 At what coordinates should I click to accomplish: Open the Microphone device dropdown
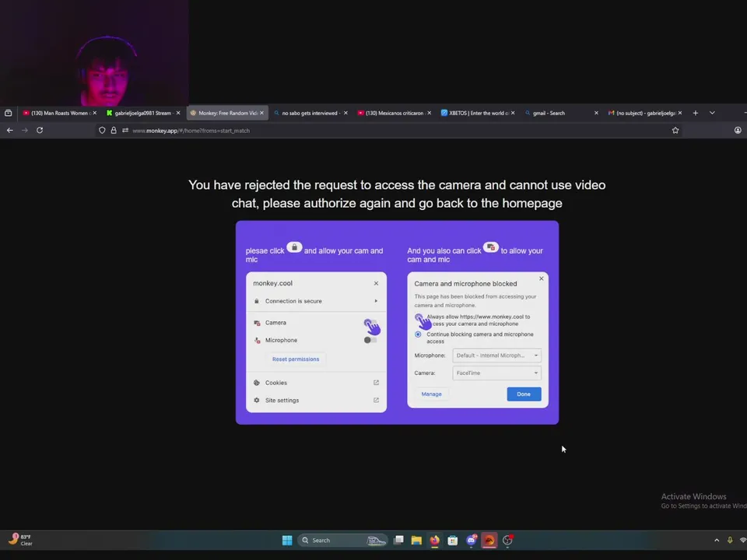(497, 355)
